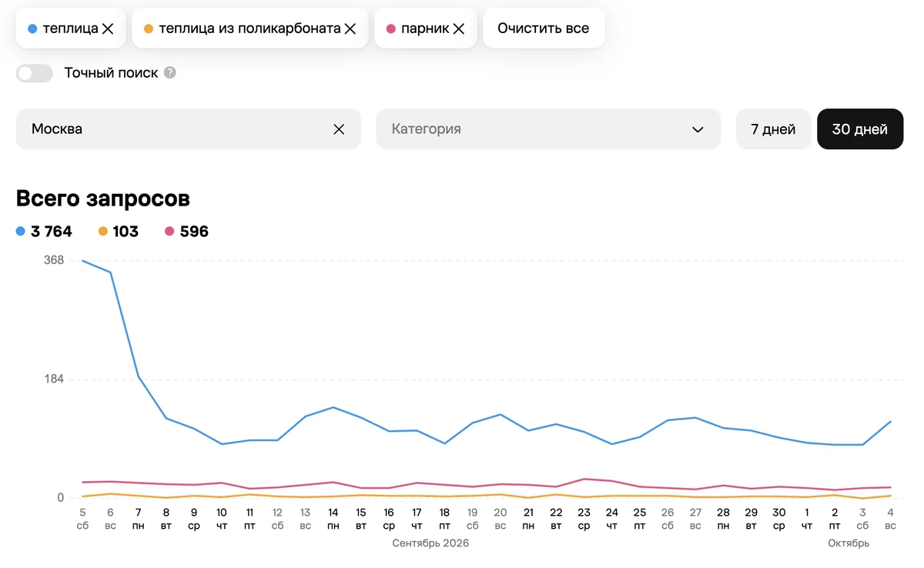Viewport: 924px width, 568px height.
Task: Click the orange 103 legend total
Action: click(119, 232)
